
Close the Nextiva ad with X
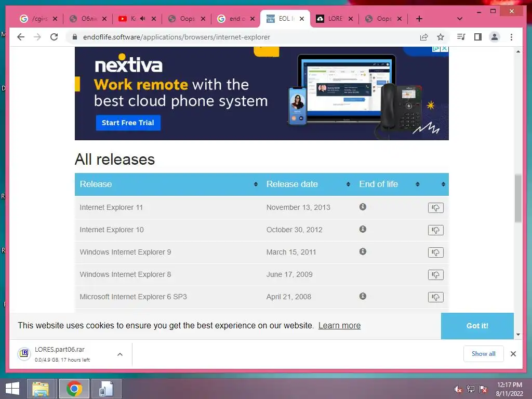click(445, 48)
